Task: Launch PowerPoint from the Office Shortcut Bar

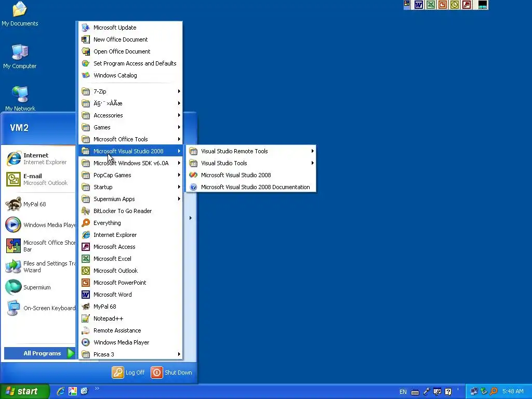Action: (x=443, y=5)
